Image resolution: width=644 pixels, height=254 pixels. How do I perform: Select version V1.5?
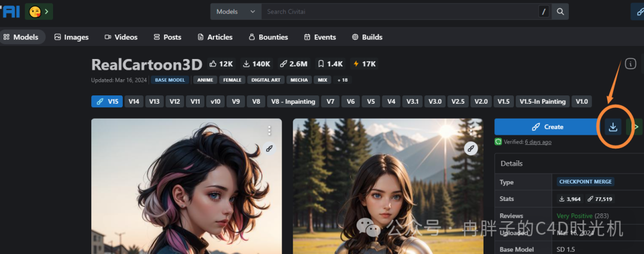(x=503, y=101)
